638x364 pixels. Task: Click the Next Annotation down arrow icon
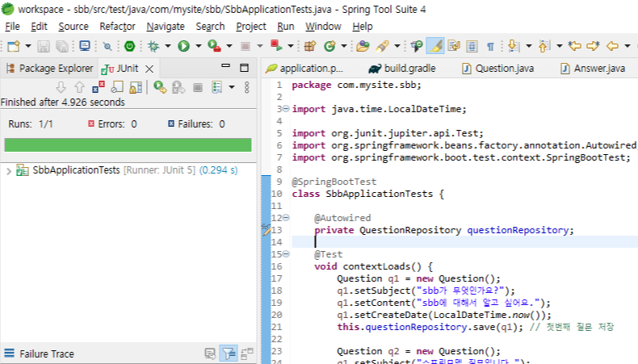tap(514, 46)
